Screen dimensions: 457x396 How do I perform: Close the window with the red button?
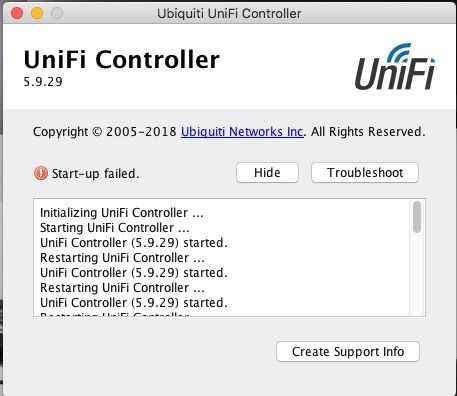pos(17,13)
